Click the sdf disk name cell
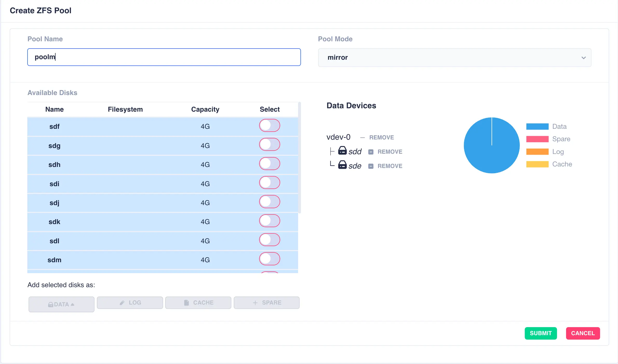The height and width of the screenshot is (364, 618). 55,126
